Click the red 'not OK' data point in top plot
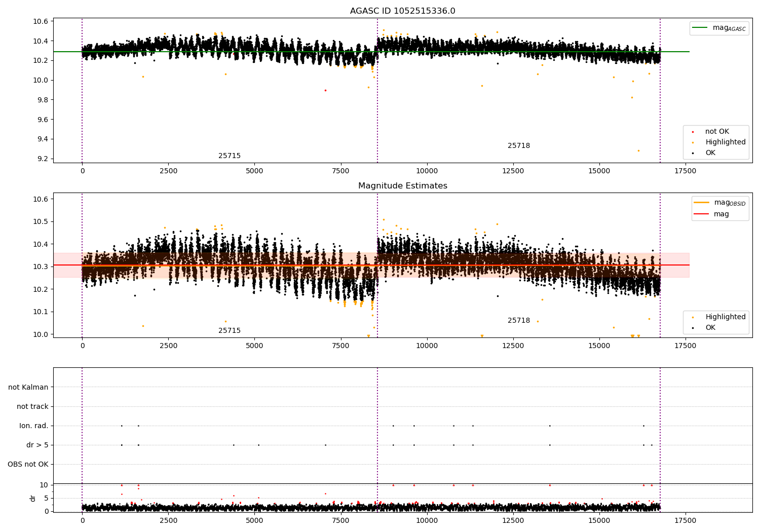This screenshot has height=532, width=760. tap(325, 90)
